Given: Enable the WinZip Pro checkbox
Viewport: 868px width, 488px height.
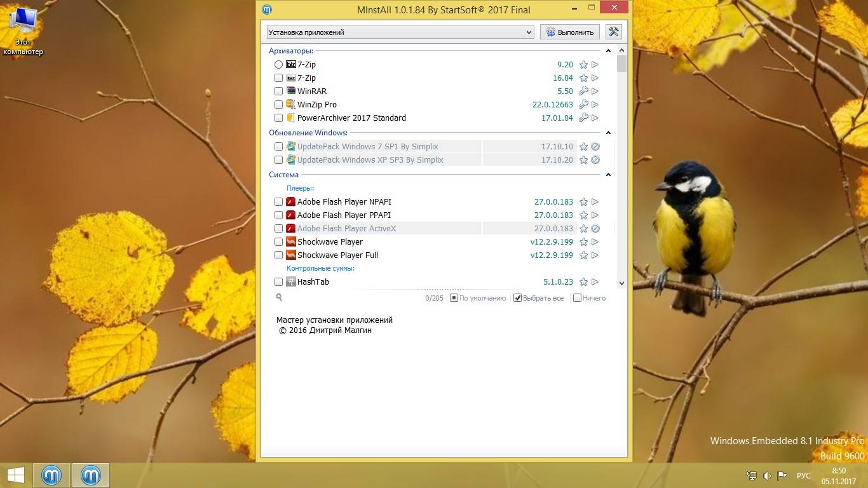Looking at the screenshot, I should (279, 105).
